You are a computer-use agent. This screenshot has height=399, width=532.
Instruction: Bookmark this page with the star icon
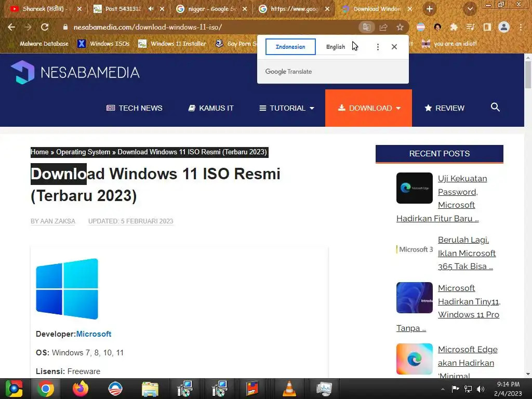(400, 27)
